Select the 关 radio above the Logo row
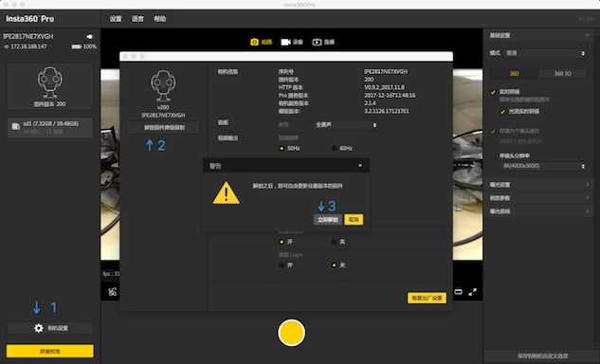The image size is (600, 364). coord(334,242)
